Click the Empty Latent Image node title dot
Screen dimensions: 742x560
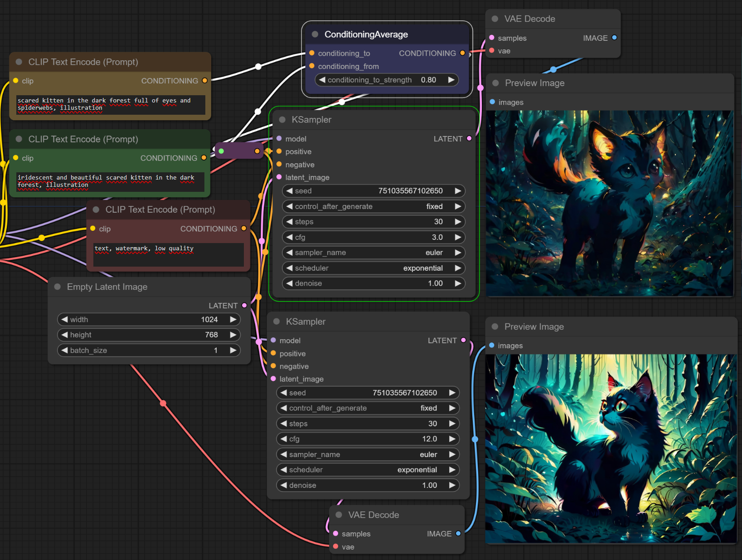pos(58,287)
